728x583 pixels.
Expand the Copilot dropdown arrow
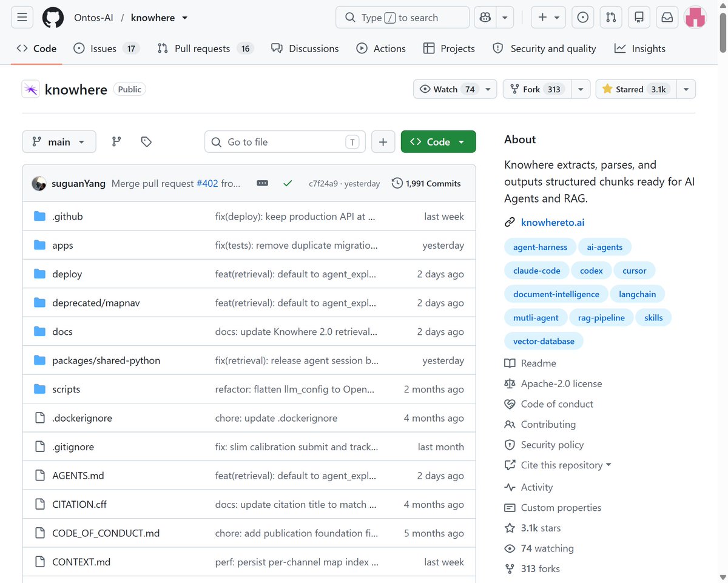505,18
